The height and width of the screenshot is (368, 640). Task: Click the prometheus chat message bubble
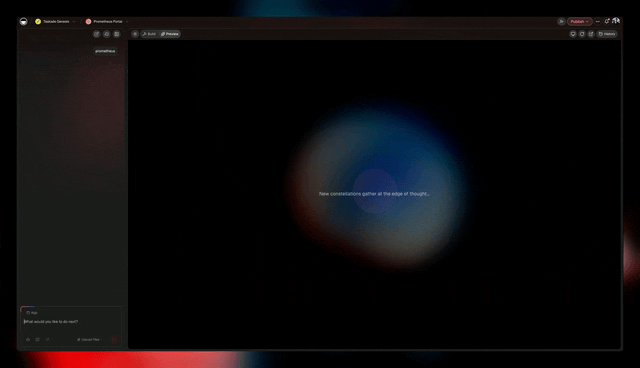point(105,51)
